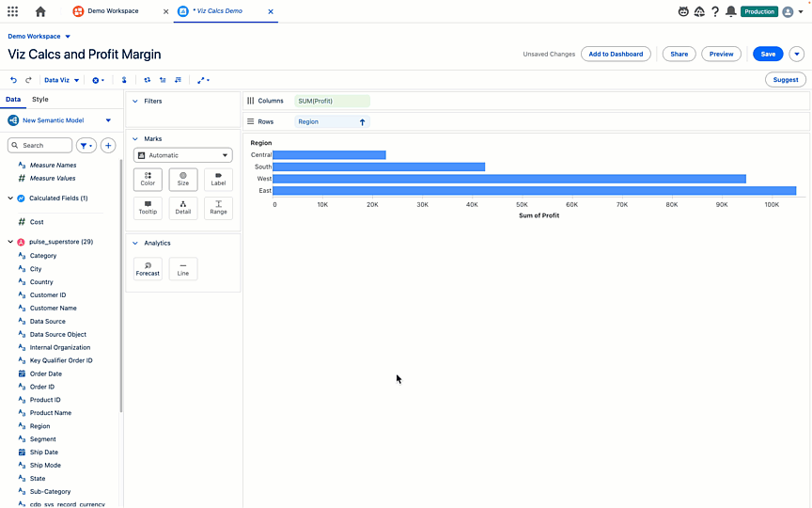Click the blue Save button
Viewport: 812px width, 508px height.
click(768, 54)
